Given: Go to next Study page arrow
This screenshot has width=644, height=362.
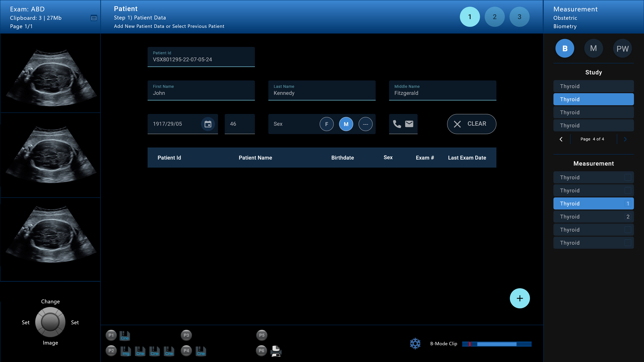Looking at the screenshot, I should point(625,139).
